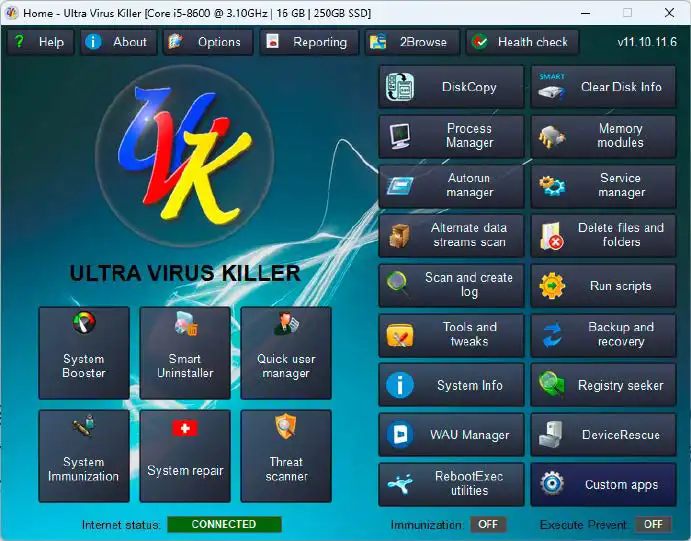This screenshot has height=541, width=691.
Task: Click the WAU Manager icon
Action: 400,434
